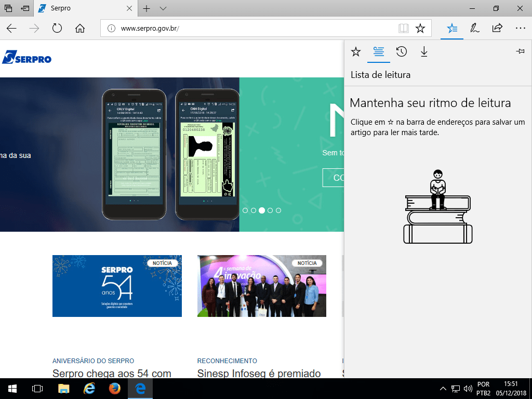
Task: Launch Firefox from the taskbar
Action: (115, 389)
